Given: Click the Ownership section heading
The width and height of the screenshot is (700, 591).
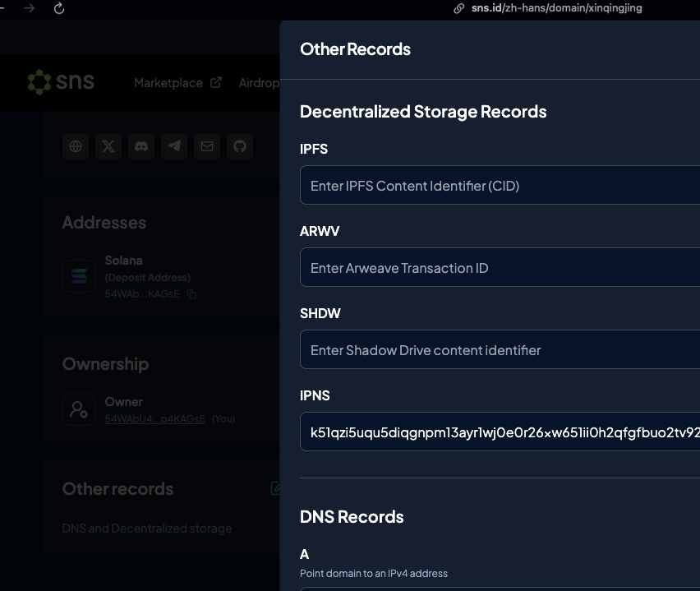Looking at the screenshot, I should [105, 364].
